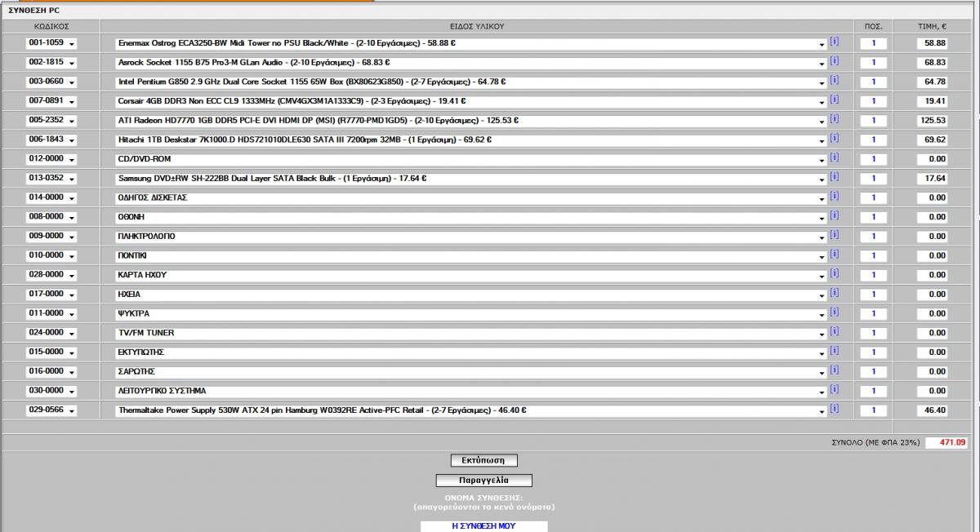This screenshot has height=532, width=980.
Task: Click the ΠΟΣ. column header
Action: tap(873, 26)
